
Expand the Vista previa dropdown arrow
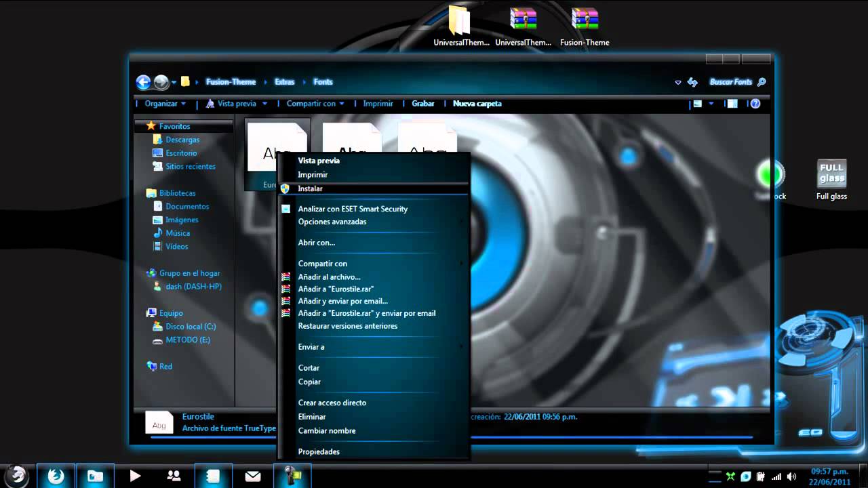(x=264, y=104)
